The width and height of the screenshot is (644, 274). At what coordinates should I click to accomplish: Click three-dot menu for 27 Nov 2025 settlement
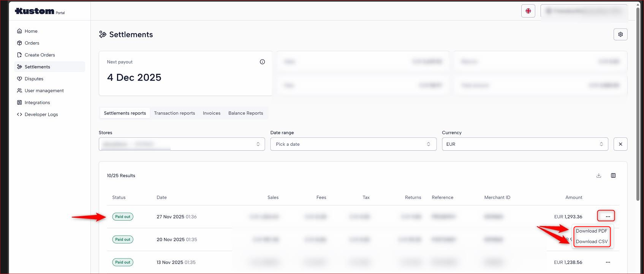[x=608, y=216]
